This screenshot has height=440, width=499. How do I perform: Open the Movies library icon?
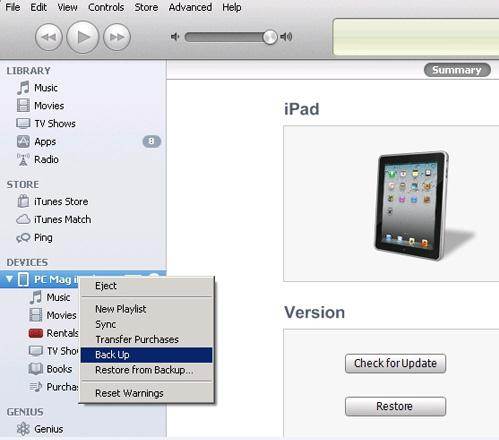[23, 106]
